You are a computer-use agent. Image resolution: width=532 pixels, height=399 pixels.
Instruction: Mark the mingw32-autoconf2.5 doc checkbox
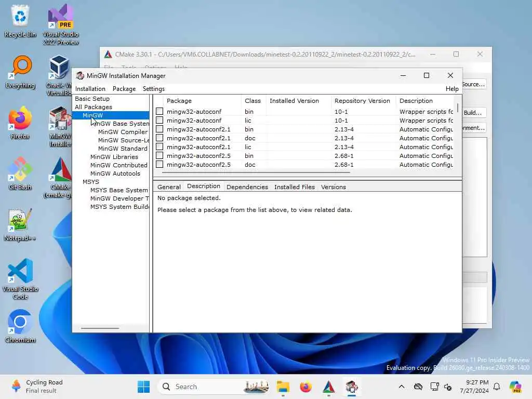click(159, 164)
